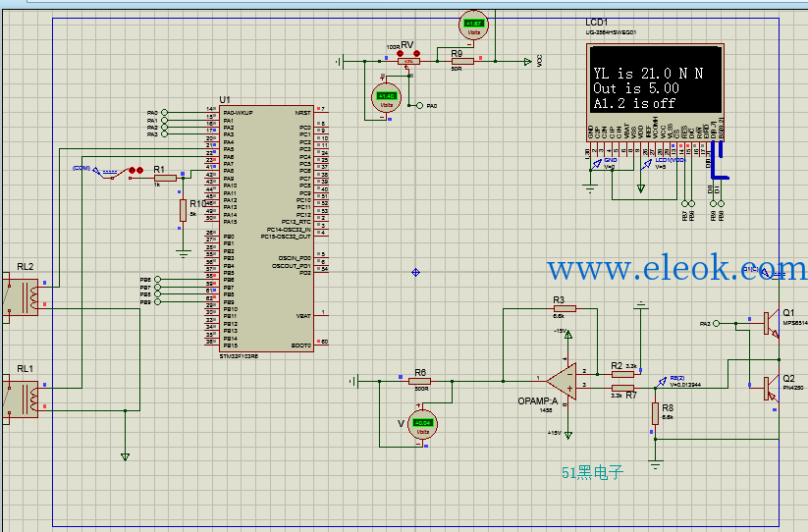Viewport: 808px width, 532px height.
Task: Click the power arrow below RL1 wiring
Action: click(x=125, y=456)
